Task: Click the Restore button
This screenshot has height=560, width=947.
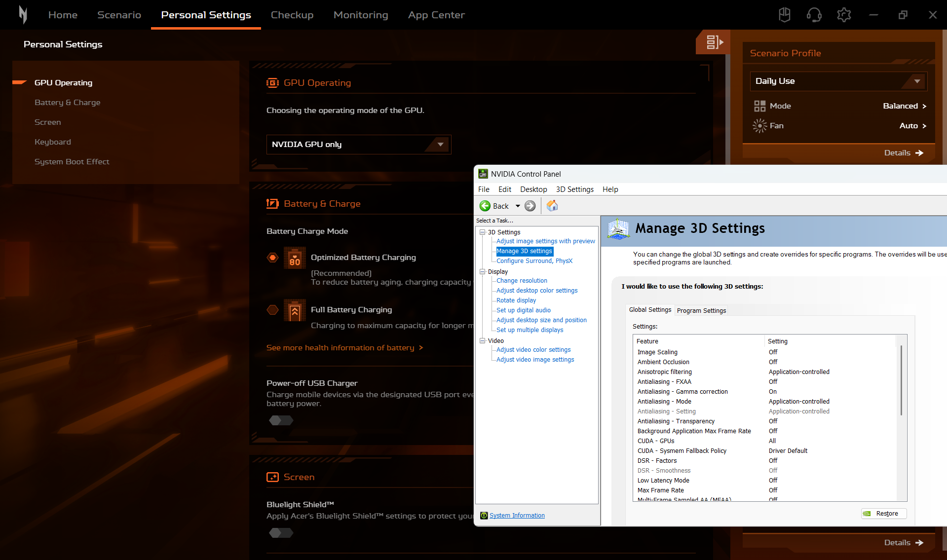Action: 884,514
